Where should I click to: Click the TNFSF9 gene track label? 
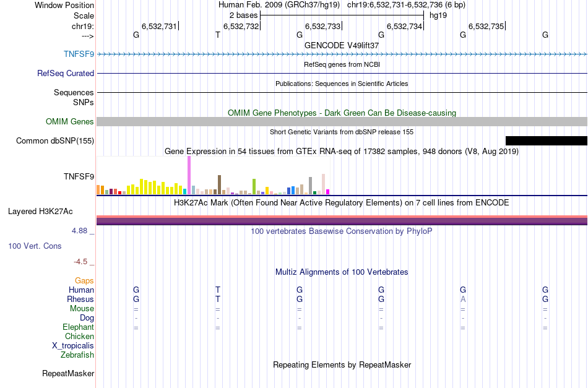tap(79, 54)
